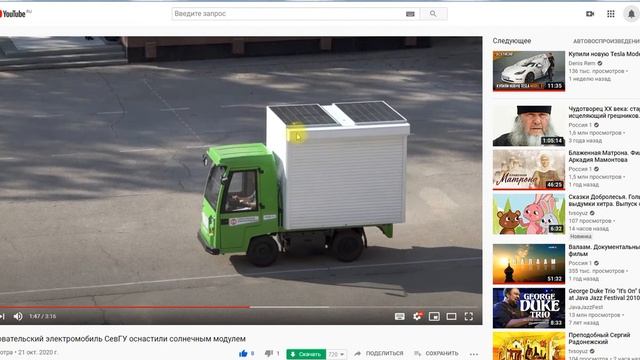Mute the video with speaker icon
The width and height of the screenshot is (640, 360).
pos(18,316)
